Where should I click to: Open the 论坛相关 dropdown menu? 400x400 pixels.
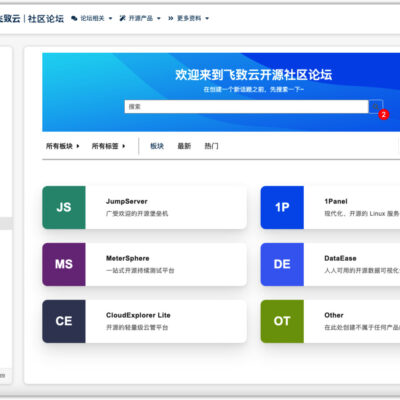pyautogui.click(x=92, y=18)
